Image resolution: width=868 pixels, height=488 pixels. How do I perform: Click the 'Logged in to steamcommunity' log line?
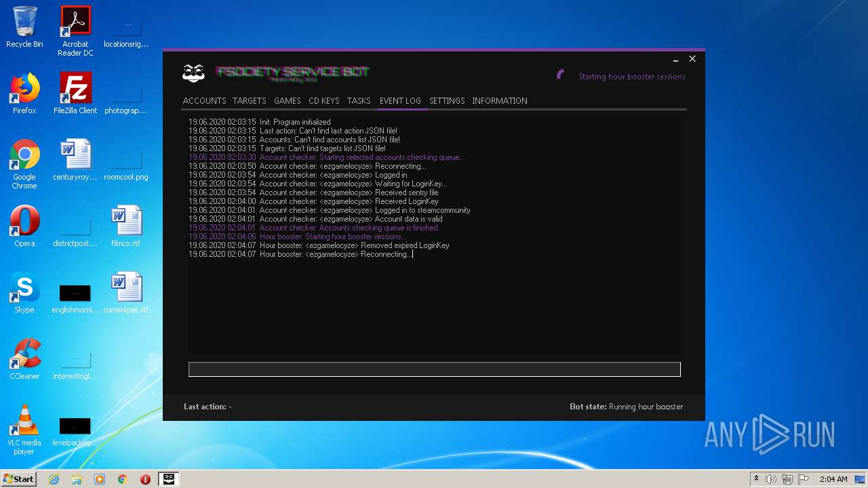[x=330, y=210]
